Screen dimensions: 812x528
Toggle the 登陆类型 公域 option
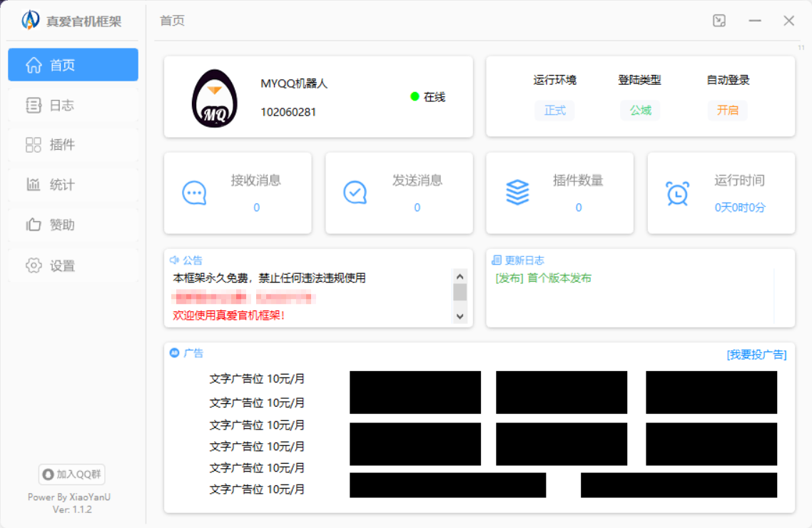coord(640,111)
